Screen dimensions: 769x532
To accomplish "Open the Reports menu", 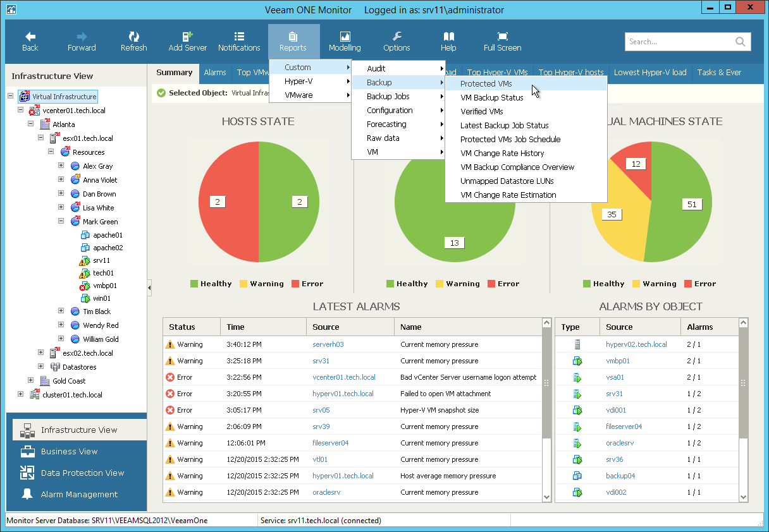I will 293,42.
